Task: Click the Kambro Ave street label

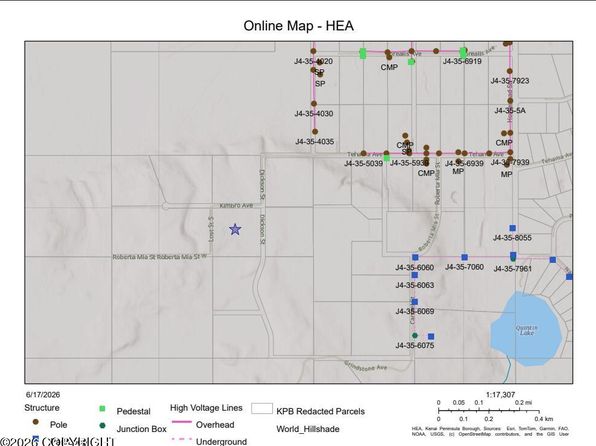Action: click(x=236, y=206)
